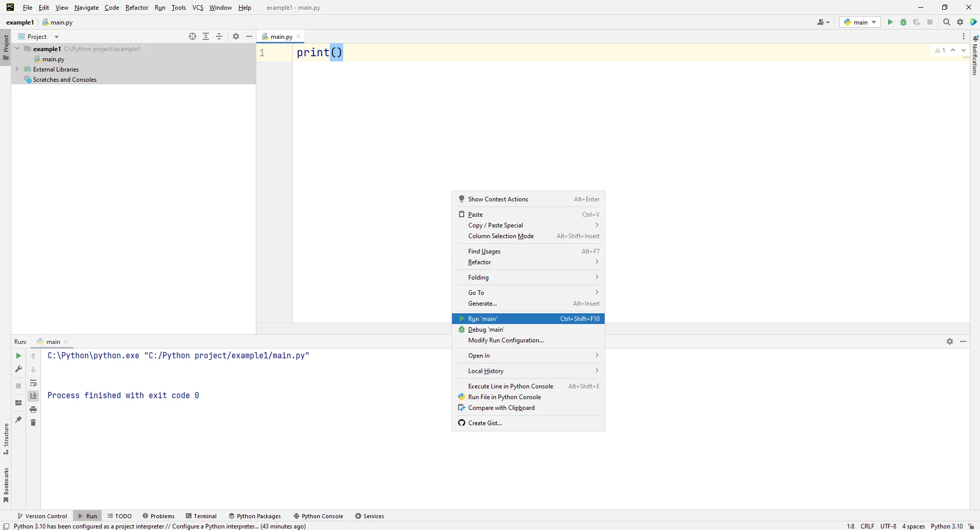The width and height of the screenshot is (980, 530).
Task: Toggle soft-wrap in Run console
Action: 33,383
